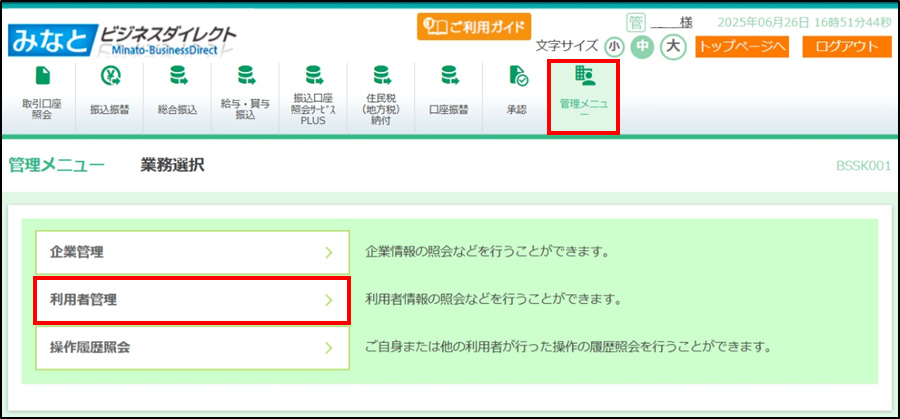Click the 様 user name text

[x=685, y=22]
